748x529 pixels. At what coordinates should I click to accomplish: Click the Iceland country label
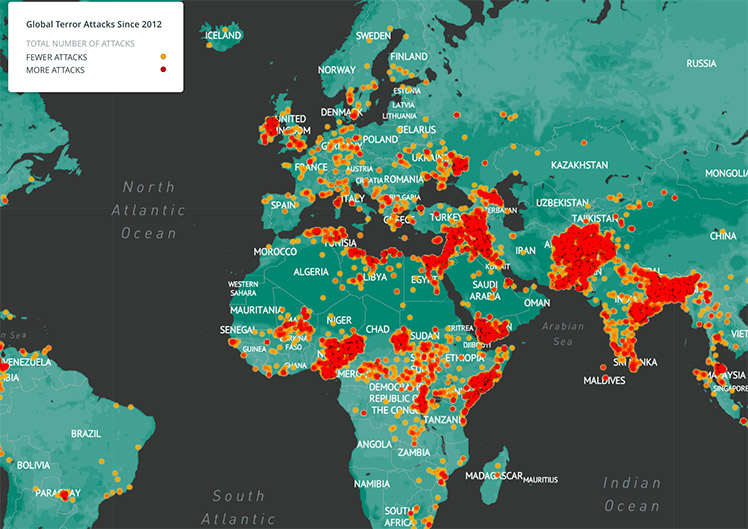(223, 35)
